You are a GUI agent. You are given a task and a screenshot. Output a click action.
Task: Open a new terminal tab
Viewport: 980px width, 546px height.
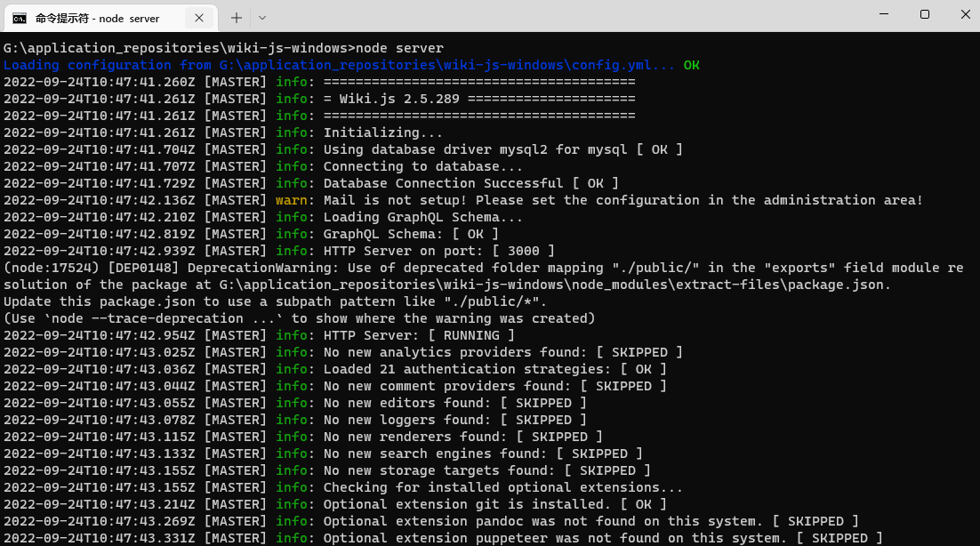pos(236,18)
